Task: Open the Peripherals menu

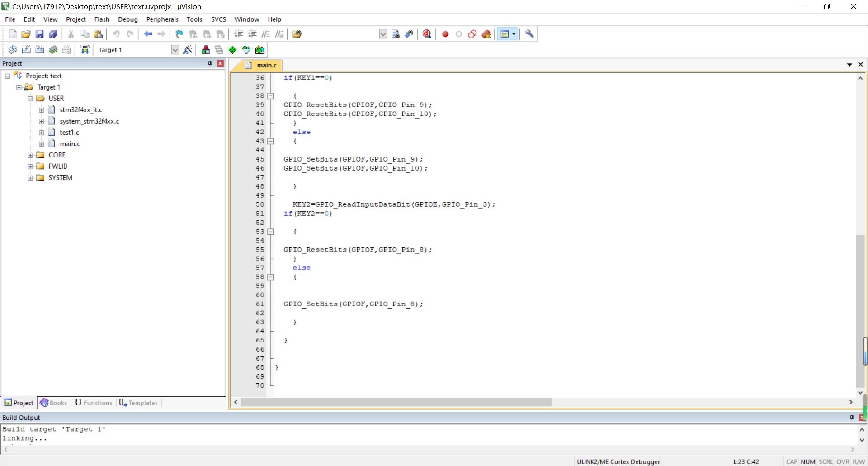Action: point(162,19)
